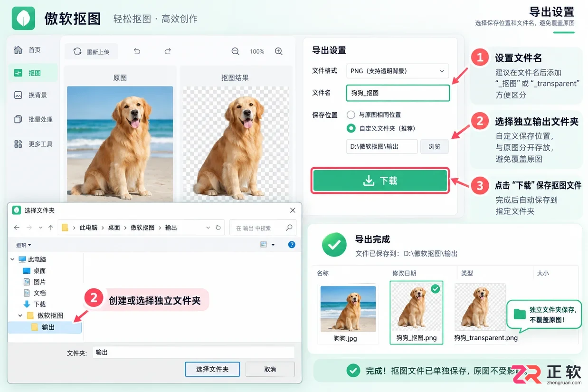Click the green 下载 button
The height and width of the screenshot is (392, 588).
point(380,181)
